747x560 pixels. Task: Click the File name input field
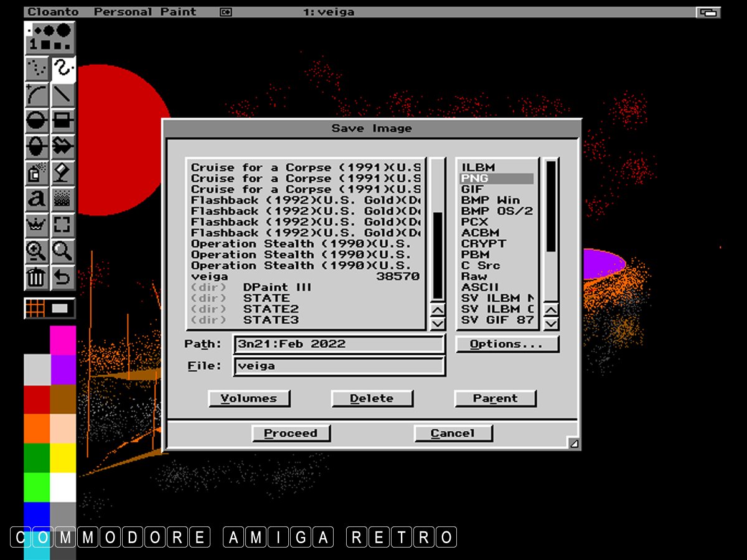[339, 366]
